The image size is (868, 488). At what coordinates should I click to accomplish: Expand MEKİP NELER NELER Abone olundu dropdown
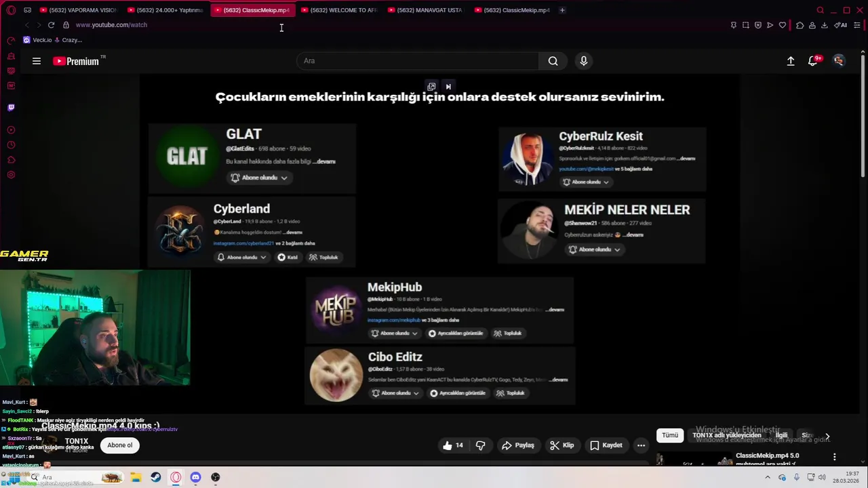click(x=595, y=249)
